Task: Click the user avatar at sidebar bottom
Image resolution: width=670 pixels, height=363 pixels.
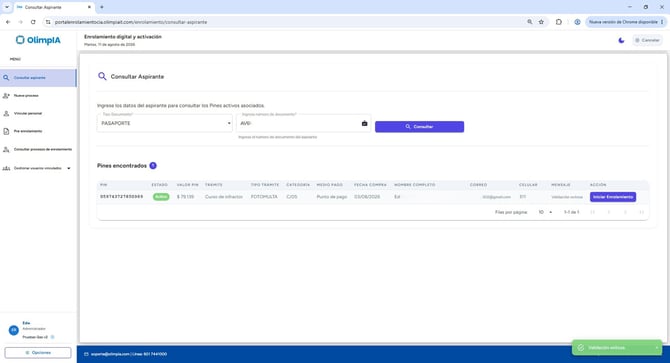Action: coord(14,330)
